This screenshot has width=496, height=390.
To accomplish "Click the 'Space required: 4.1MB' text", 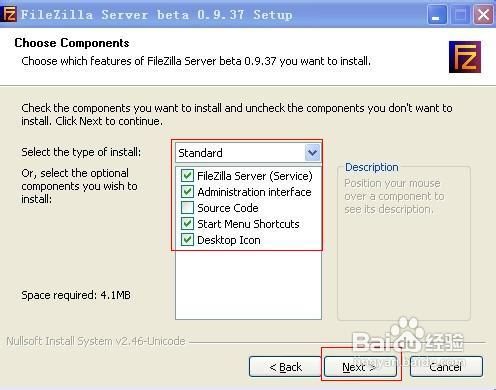I will tap(76, 295).
